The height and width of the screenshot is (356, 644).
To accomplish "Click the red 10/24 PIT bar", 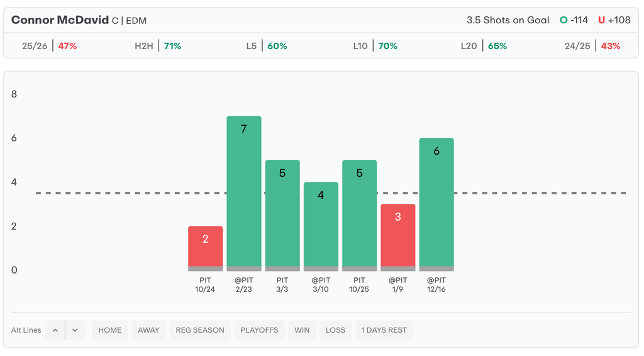I will [206, 248].
